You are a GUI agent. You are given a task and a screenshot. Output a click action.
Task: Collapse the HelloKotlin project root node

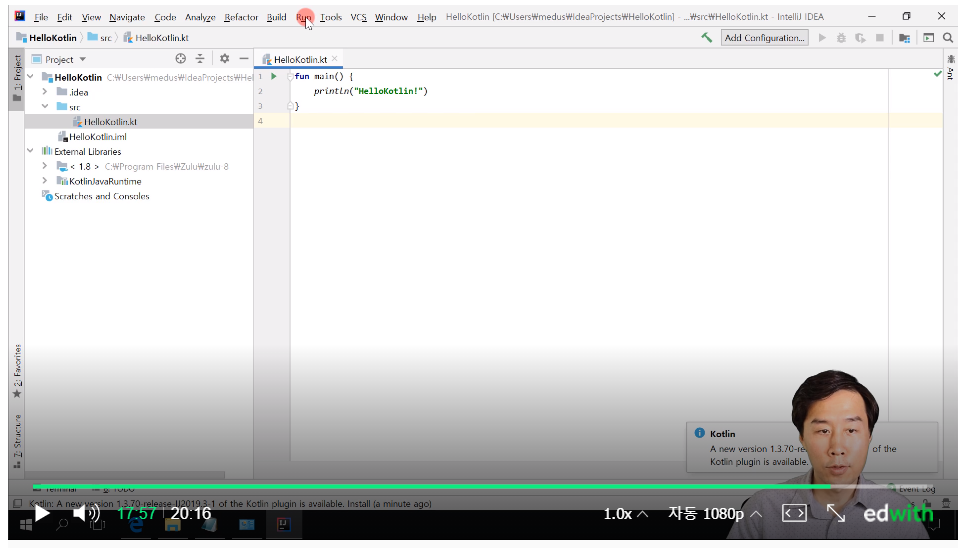click(30, 77)
